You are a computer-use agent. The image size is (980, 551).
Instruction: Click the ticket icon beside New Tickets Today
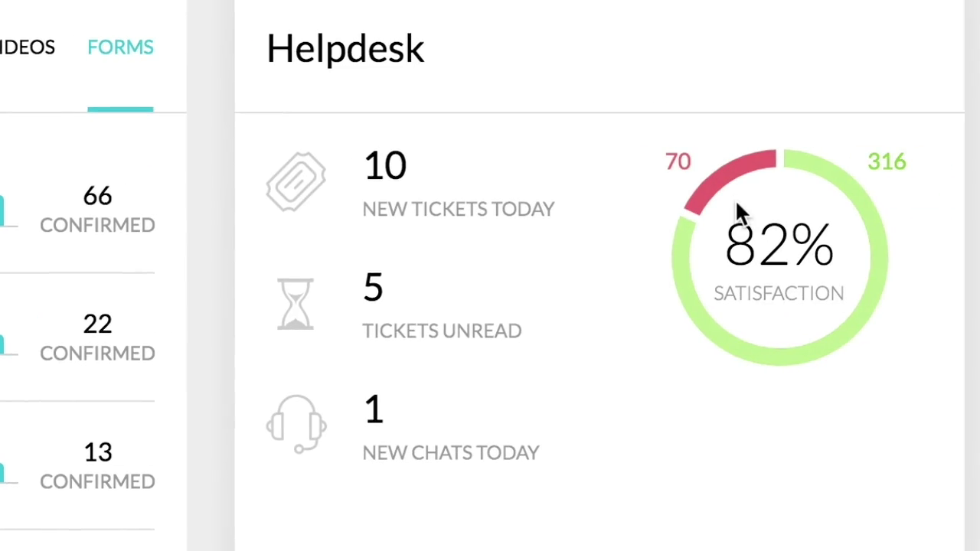click(x=296, y=183)
